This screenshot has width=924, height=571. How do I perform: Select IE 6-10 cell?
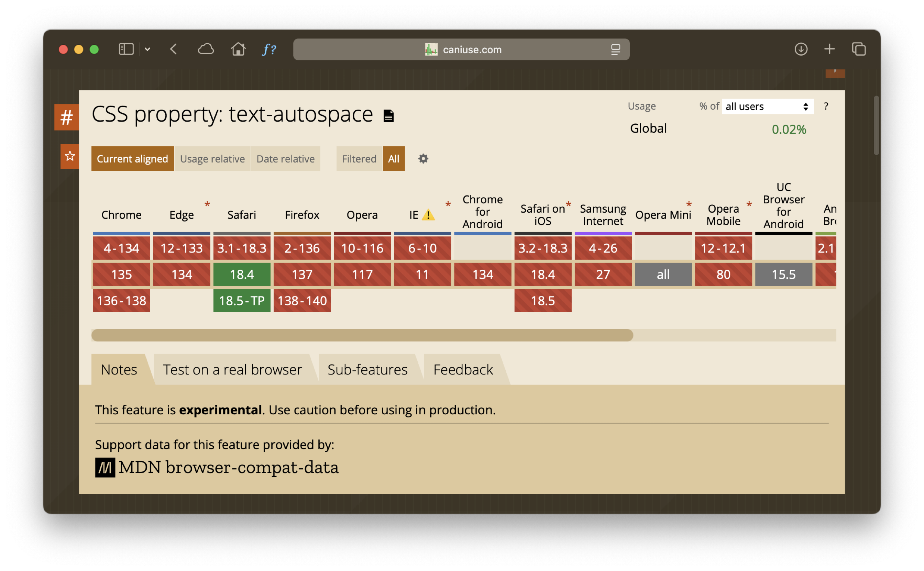(422, 248)
